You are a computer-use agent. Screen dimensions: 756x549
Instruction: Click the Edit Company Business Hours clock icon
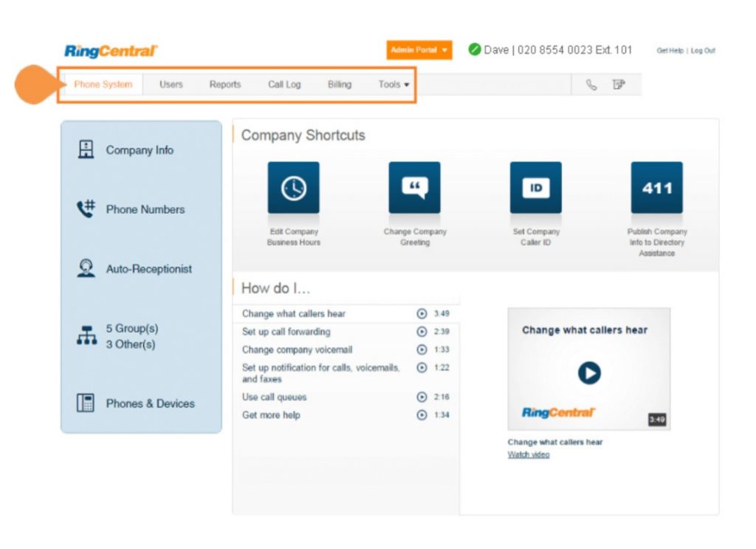[293, 188]
